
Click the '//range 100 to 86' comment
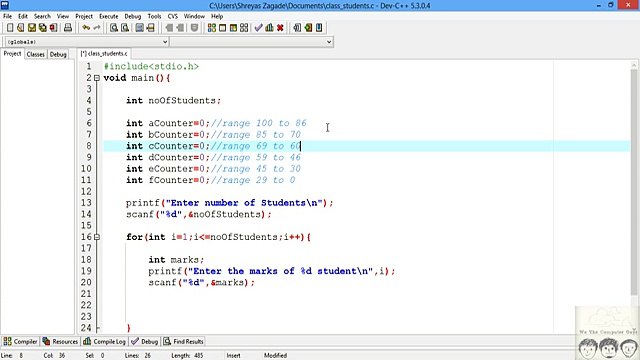(x=259, y=123)
